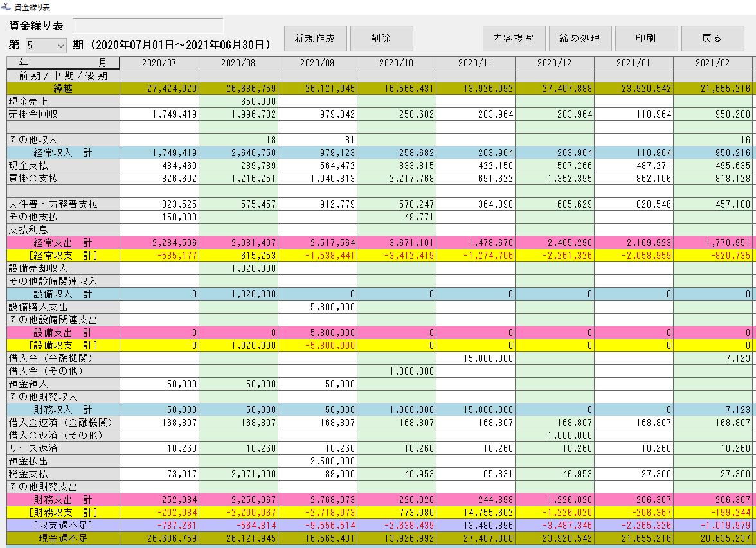Click 650,000 cash sales cell in 2020/08

238,102
